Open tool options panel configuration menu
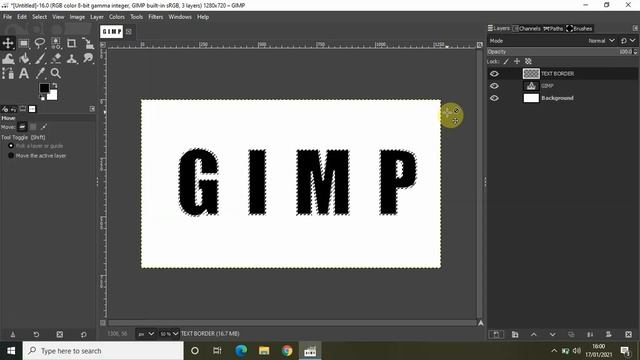This screenshot has height=360, width=640. click(92, 109)
